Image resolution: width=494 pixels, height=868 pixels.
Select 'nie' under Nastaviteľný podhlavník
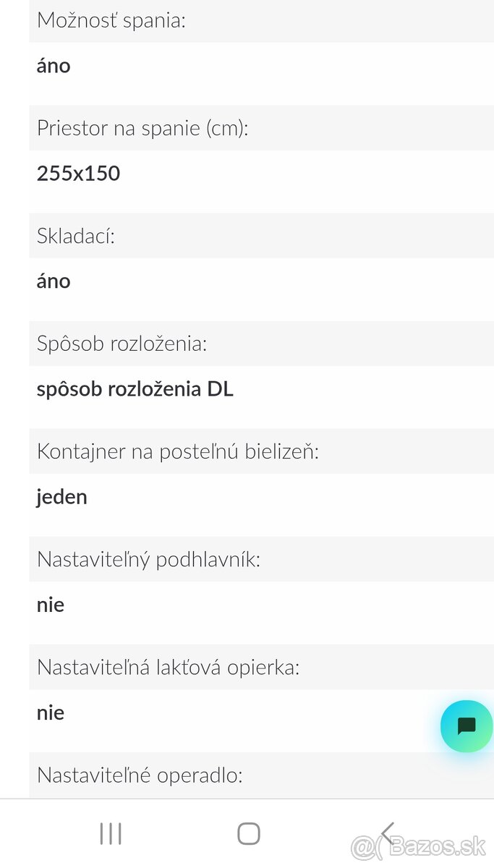51,605
